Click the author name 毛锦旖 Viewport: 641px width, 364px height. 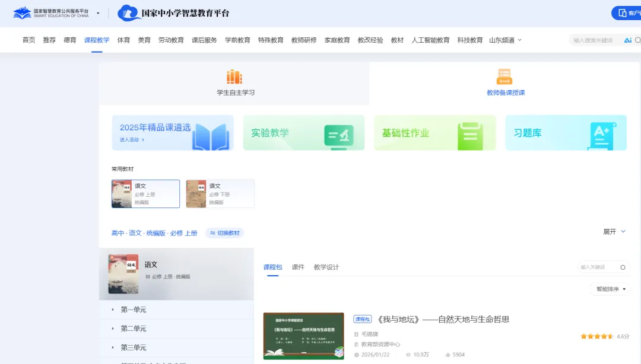370,334
